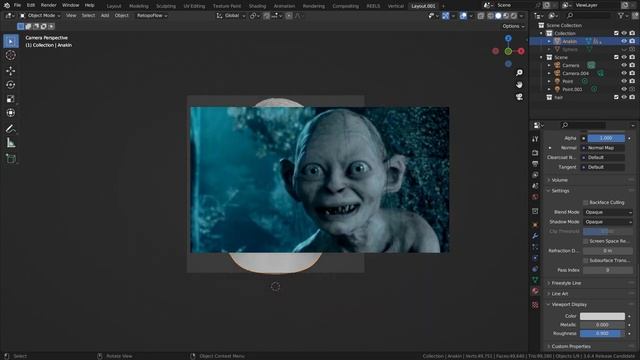Open the Render properties tab
This screenshot has height=360, width=640.
[x=535, y=153]
